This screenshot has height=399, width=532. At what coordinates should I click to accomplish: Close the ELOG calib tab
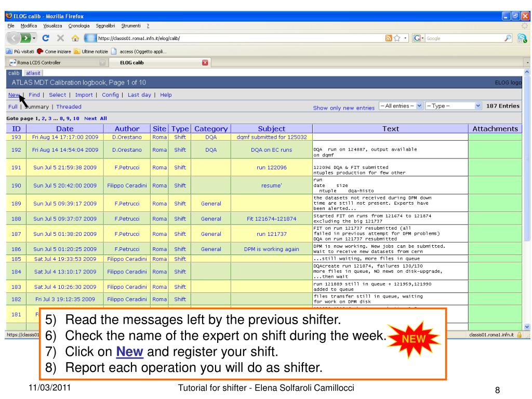click(x=205, y=62)
